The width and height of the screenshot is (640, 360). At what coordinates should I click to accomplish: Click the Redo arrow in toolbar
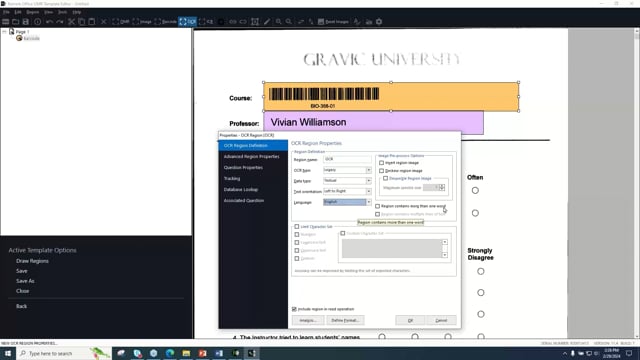point(60,22)
